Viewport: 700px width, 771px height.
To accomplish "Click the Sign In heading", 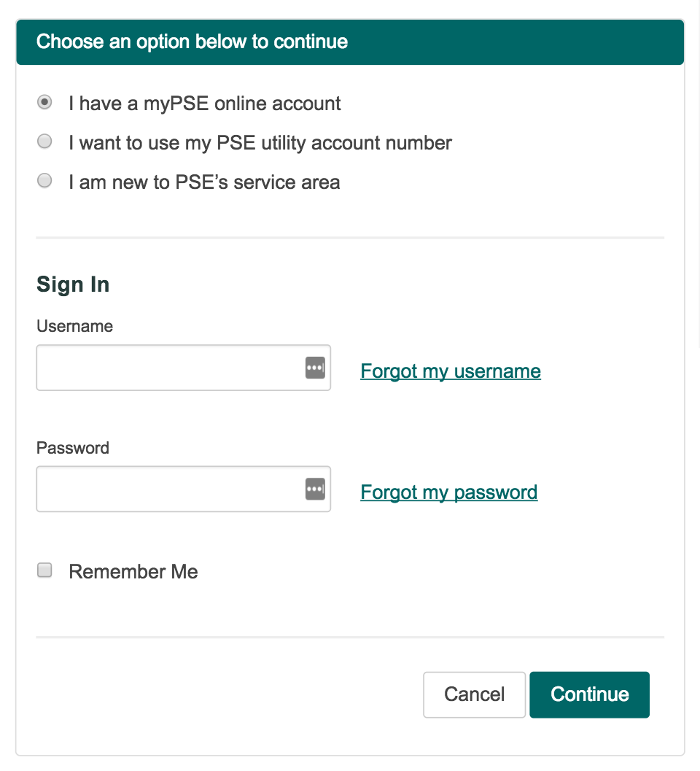I will (73, 284).
